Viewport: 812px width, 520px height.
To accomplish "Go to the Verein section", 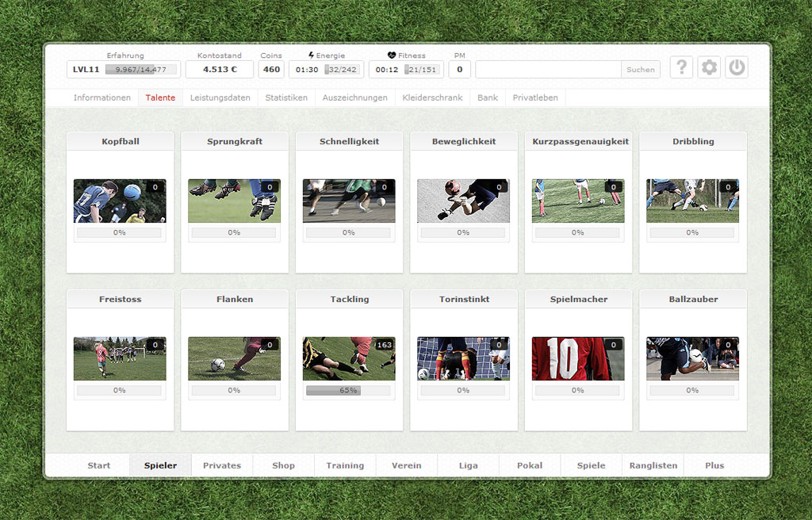I will coord(407,465).
